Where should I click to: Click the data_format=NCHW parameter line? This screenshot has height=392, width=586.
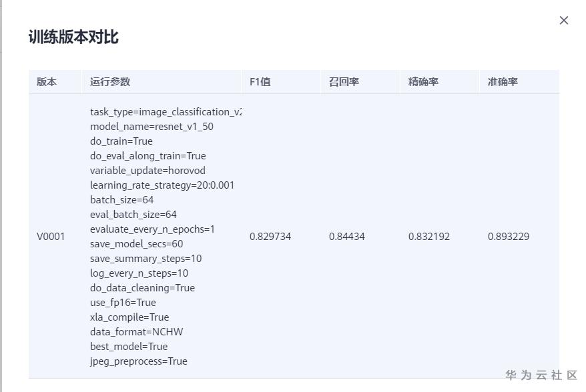pyautogui.click(x=136, y=332)
